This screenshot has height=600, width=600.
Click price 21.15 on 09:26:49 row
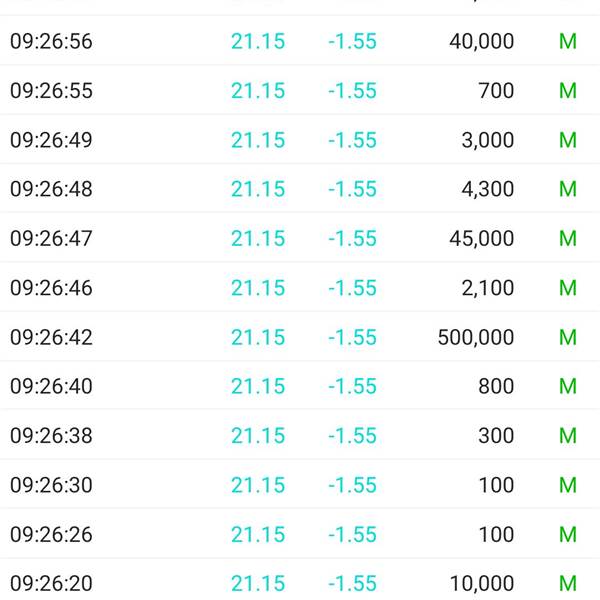(258, 140)
